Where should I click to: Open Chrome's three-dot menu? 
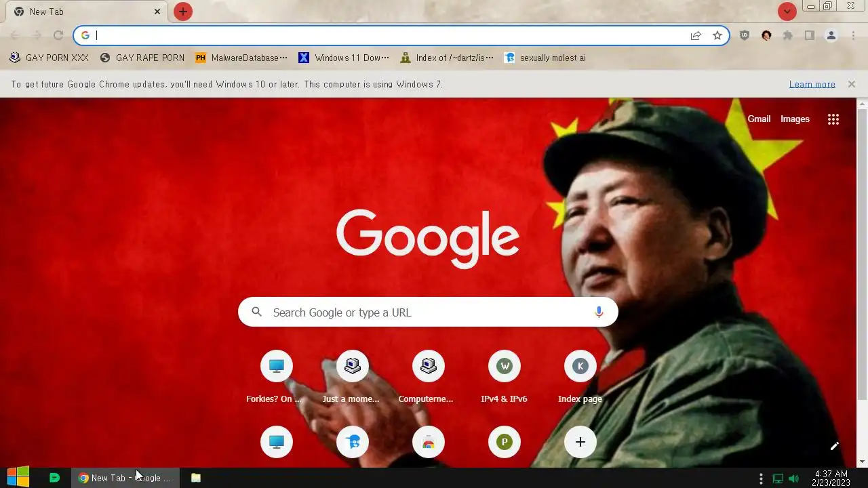coord(853,35)
